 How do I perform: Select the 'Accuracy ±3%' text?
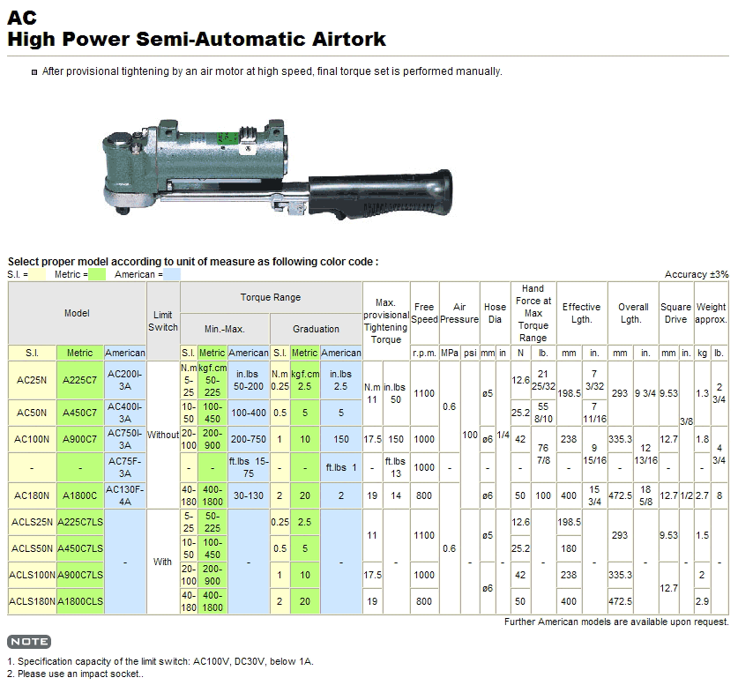pyautogui.click(x=697, y=274)
